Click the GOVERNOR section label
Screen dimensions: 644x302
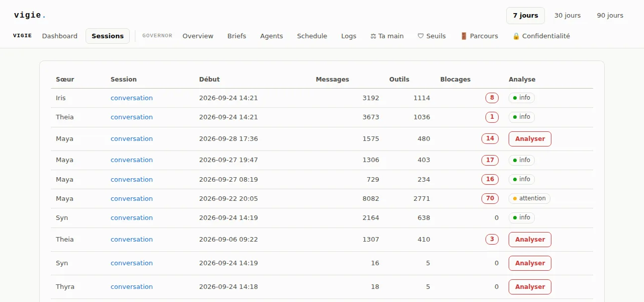[157, 36]
